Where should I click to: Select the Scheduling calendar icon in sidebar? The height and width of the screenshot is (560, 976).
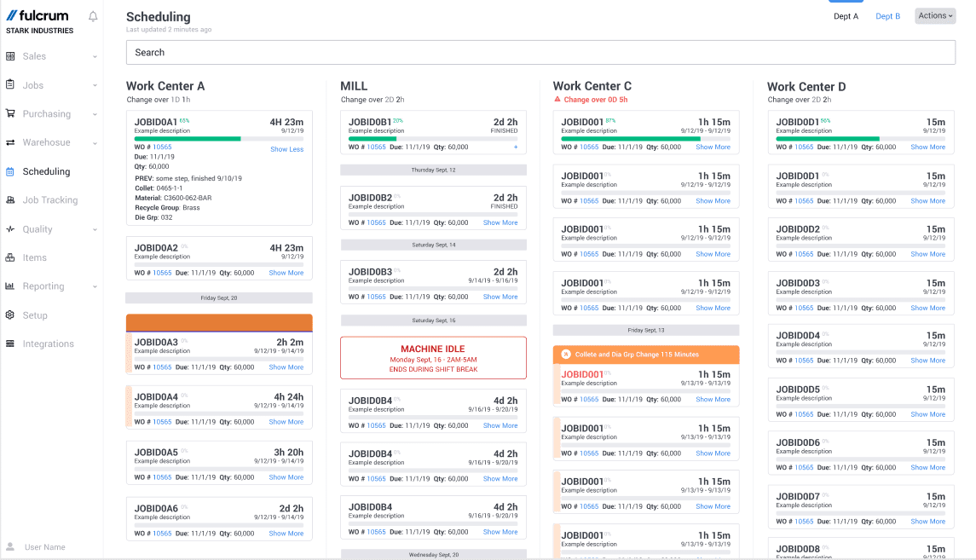(12, 171)
